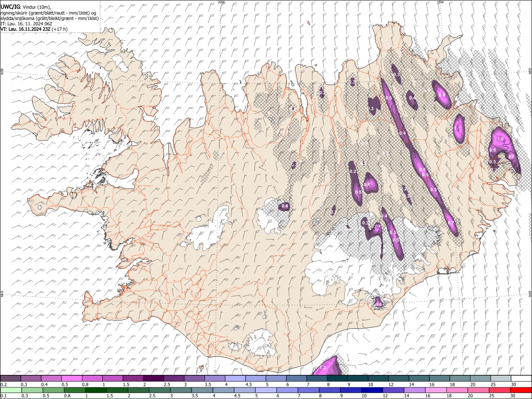Click the top legend swatch between 8 and 9

pos(337,379)
